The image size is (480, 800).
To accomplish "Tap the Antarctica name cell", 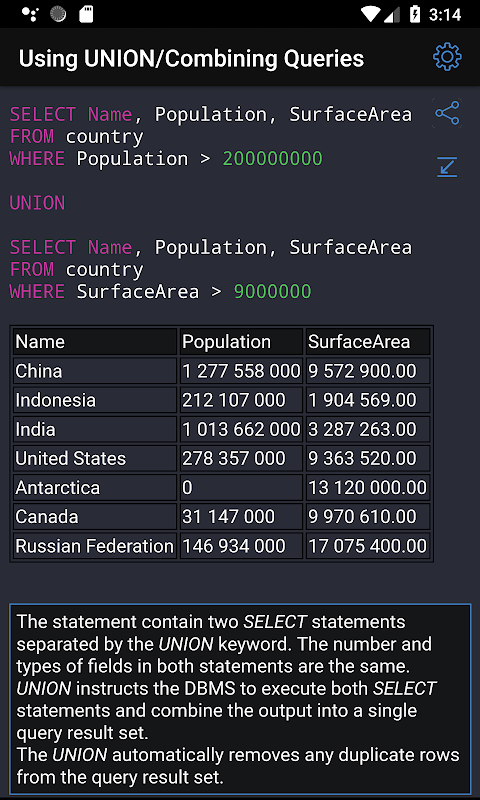I will click(x=95, y=488).
